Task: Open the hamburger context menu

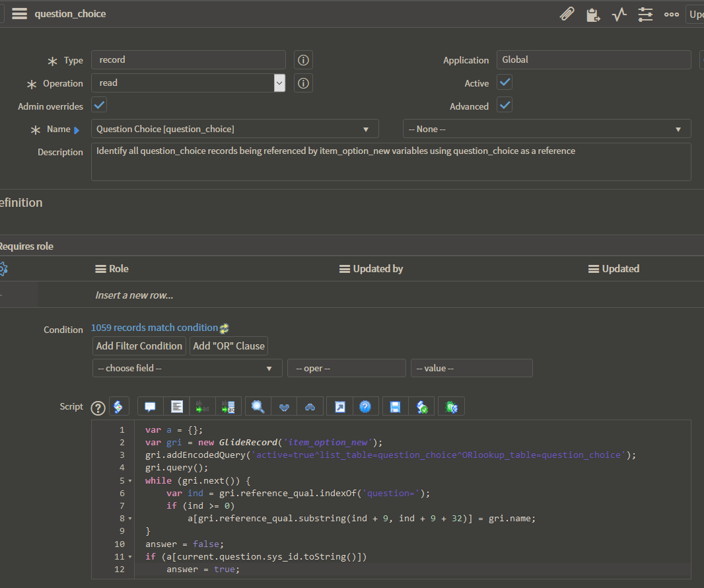Action: tap(19, 14)
